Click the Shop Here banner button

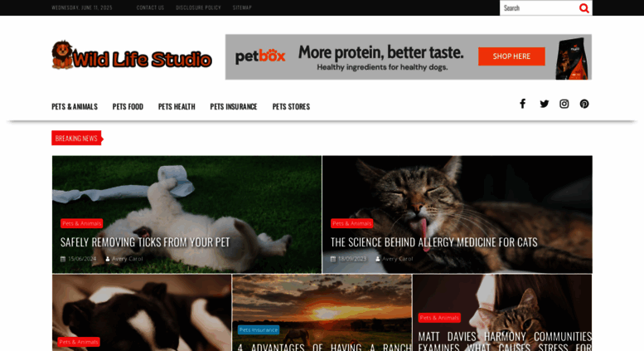pos(511,56)
